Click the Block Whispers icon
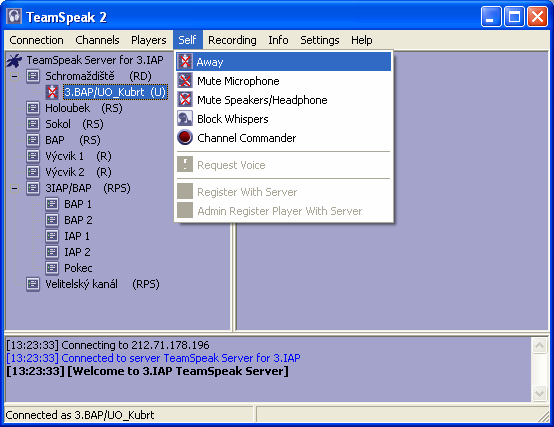The width and height of the screenshot is (554, 427). point(185,119)
